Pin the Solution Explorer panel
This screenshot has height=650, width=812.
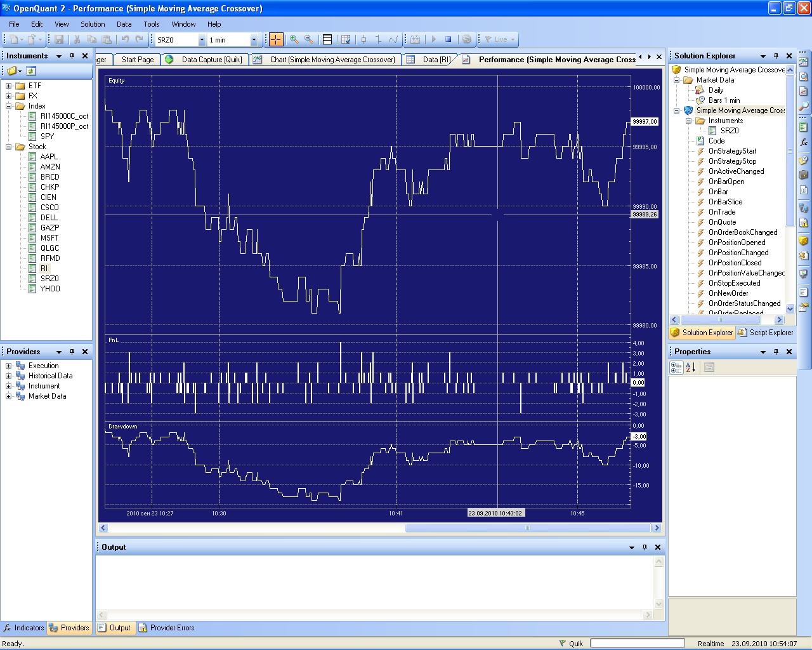pos(776,56)
